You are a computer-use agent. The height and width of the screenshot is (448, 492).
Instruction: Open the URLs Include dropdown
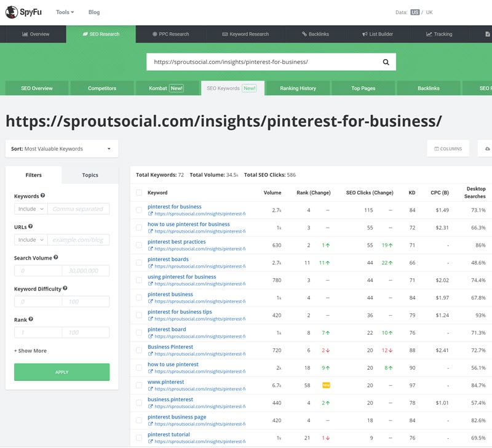[31, 240]
